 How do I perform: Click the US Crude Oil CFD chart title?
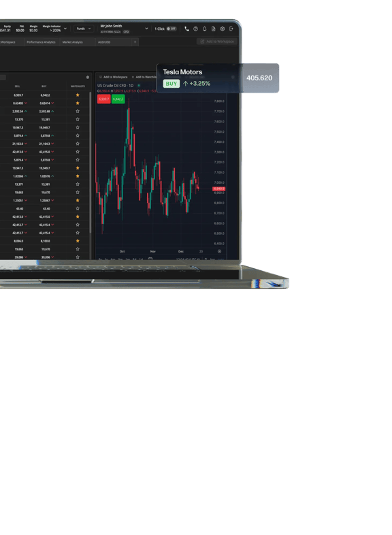pyautogui.click(x=115, y=86)
